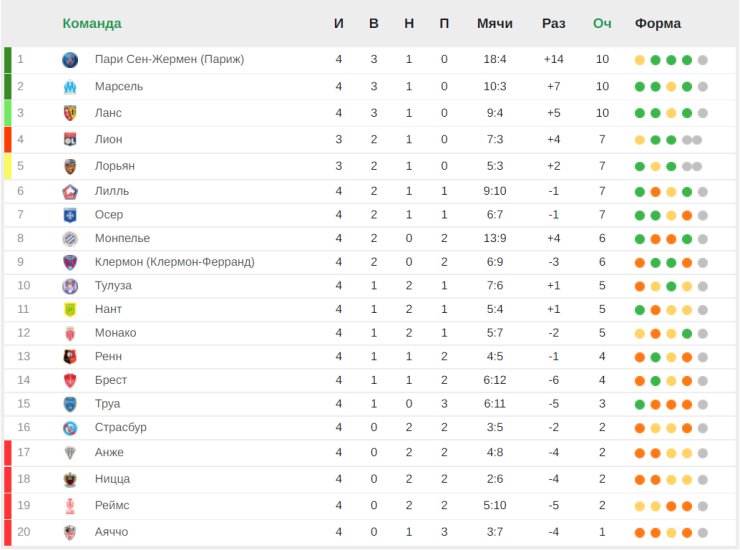Click the Marseille club crest icon
Viewport: 740px width, 550px height.
(70, 86)
